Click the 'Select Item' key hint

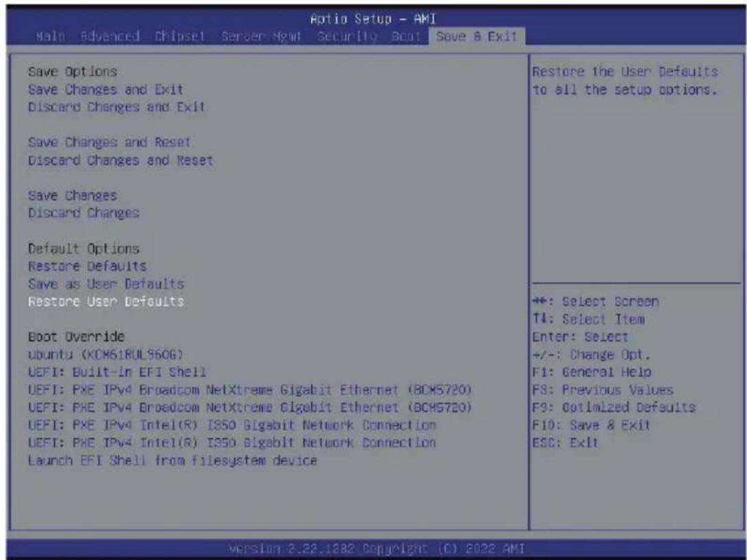pyautogui.click(x=588, y=320)
